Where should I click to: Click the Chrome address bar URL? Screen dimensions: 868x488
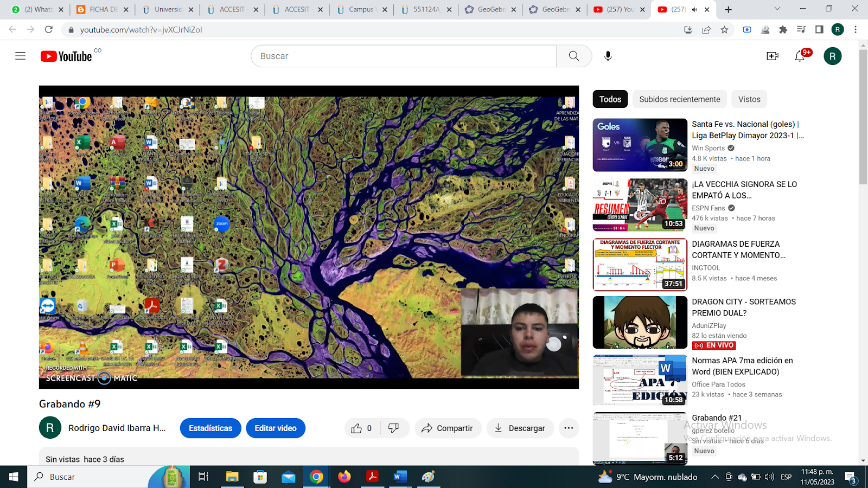pos(141,30)
